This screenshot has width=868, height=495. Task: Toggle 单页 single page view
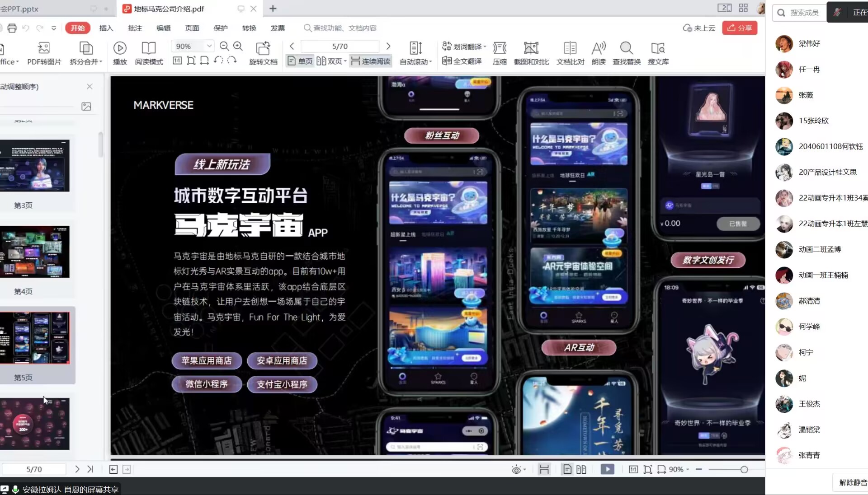click(300, 61)
